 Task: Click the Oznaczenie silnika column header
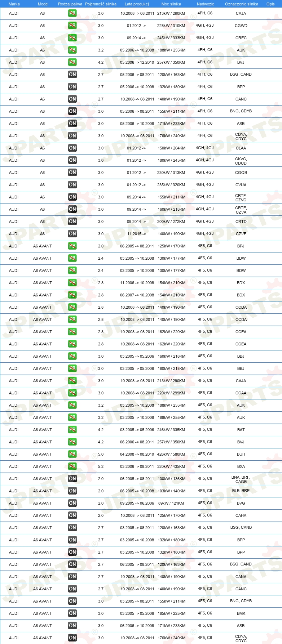click(242, 4)
